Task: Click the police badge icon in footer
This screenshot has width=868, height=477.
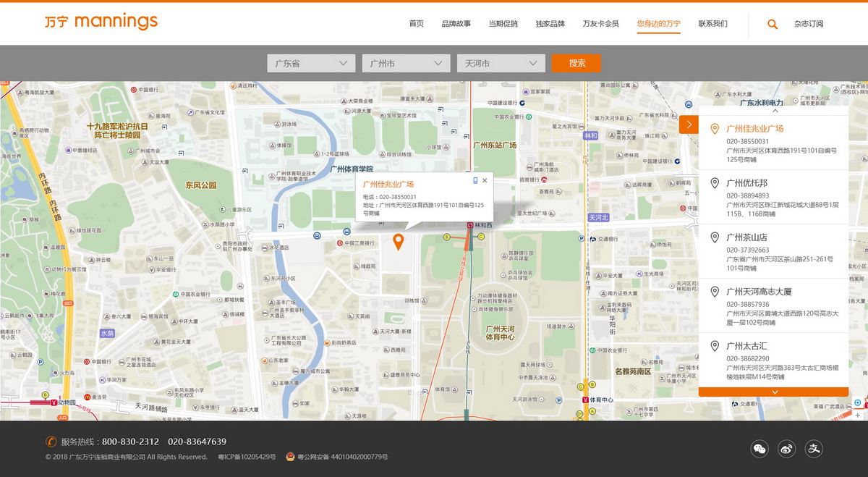Action: tap(290, 457)
